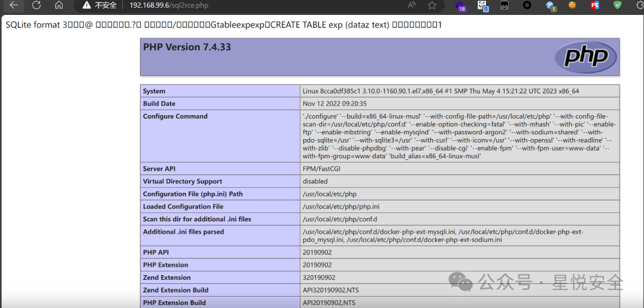
Task: Open the QR-style extension with badge 0
Action: (x=483, y=6)
